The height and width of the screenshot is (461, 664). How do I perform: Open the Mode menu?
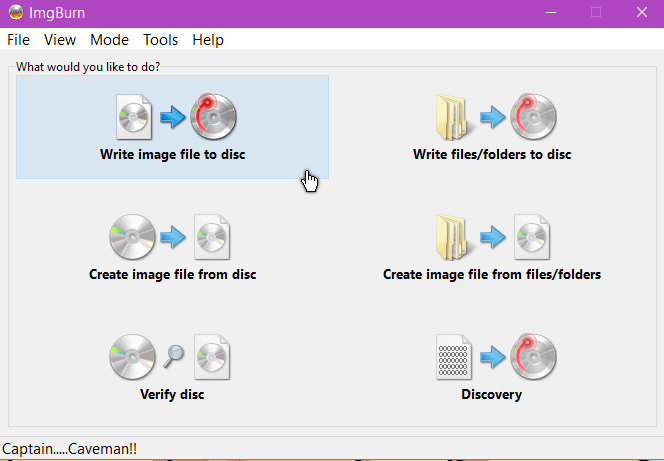coord(109,40)
